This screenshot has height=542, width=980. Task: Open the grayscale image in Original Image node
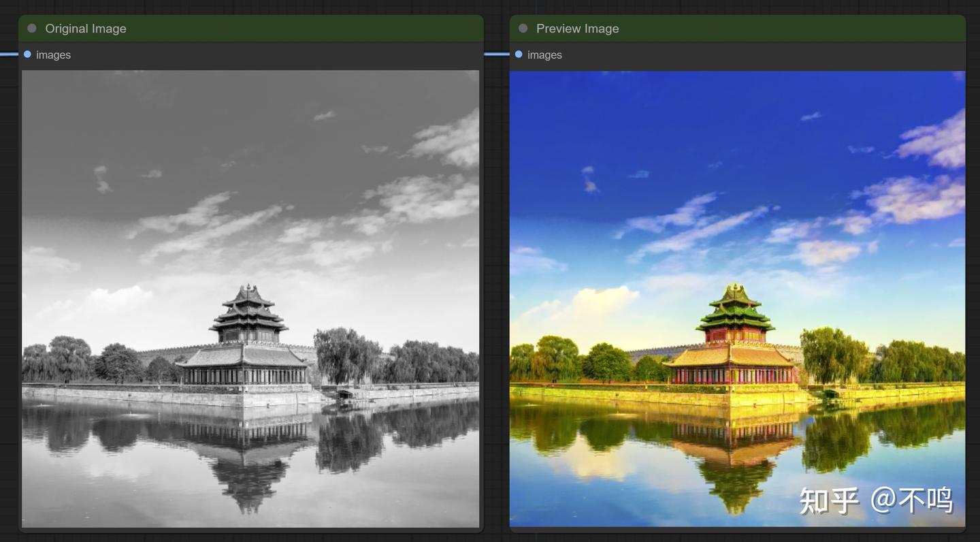(250, 298)
